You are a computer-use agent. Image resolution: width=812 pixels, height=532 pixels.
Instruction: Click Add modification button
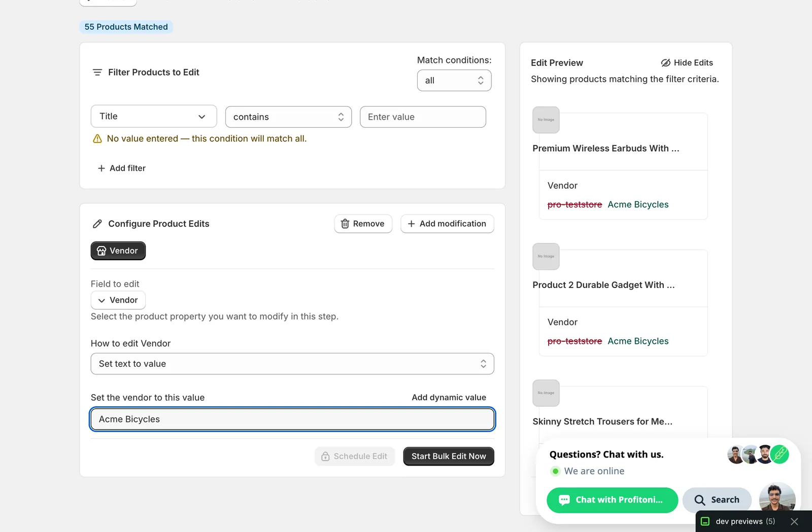point(447,224)
